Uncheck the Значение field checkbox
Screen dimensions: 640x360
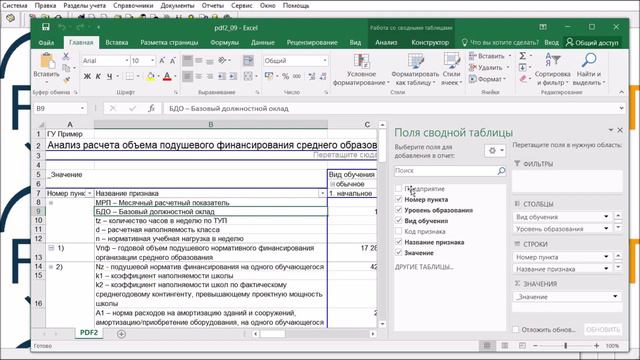[x=398, y=252]
